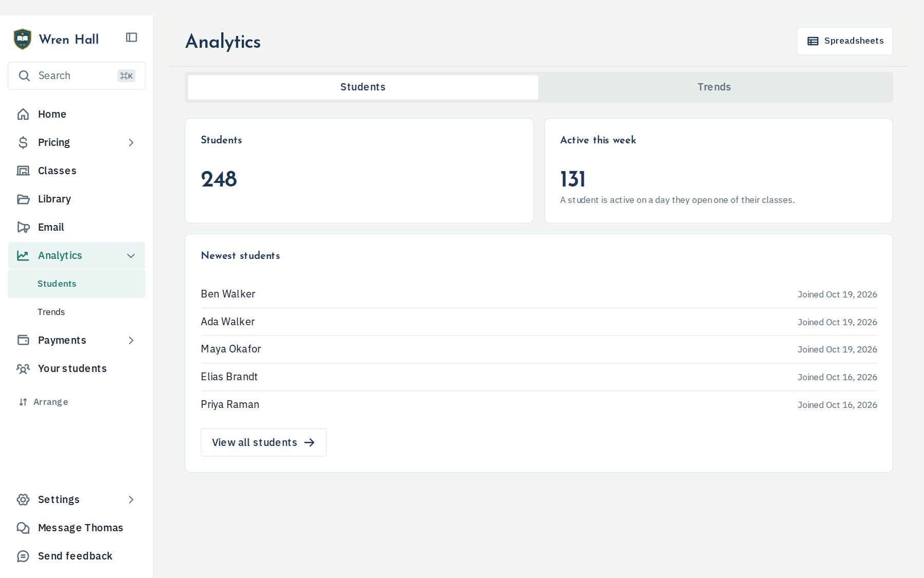Open Email in sidebar
The width and height of the screenshot is (924, 578).
click(76, 227)
